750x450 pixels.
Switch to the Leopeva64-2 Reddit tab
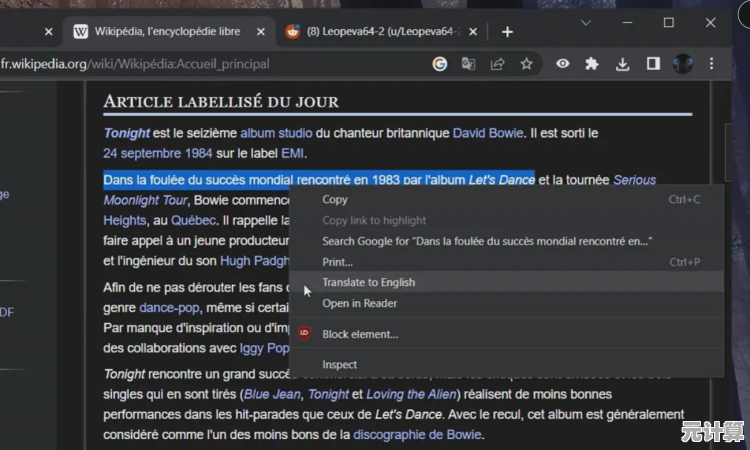coord(370,32)
